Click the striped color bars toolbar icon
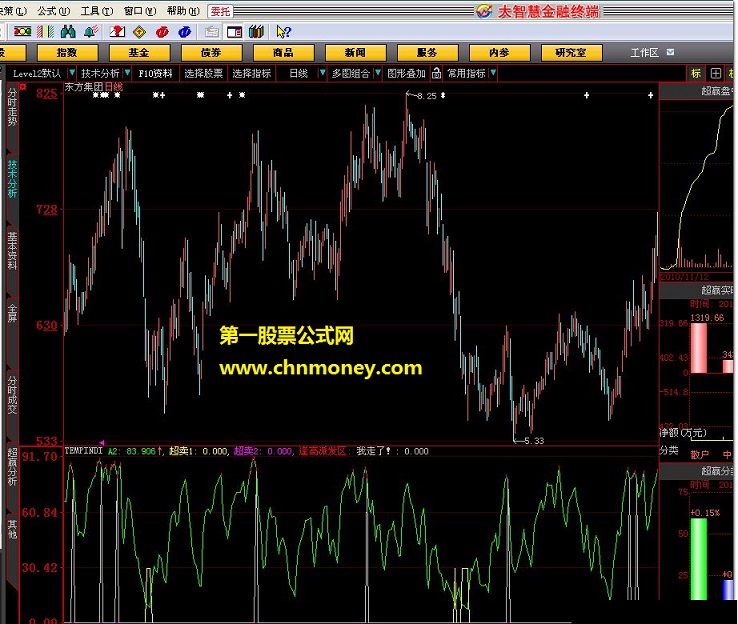The height and width of the screenshot is (624, 738). point(46,32)
